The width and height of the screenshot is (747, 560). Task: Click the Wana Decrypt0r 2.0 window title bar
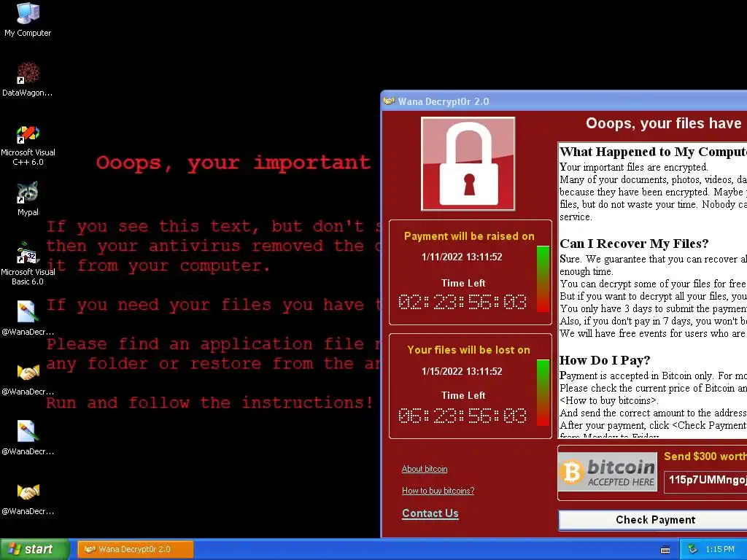click(564, 101)
